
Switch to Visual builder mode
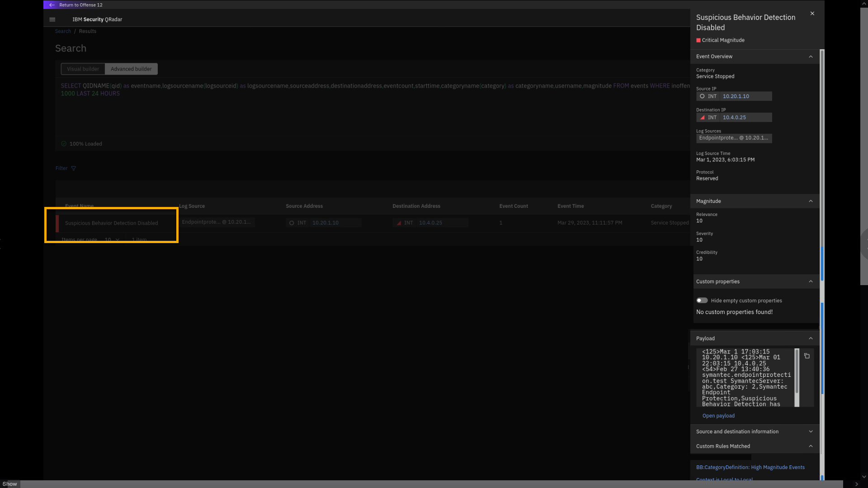[x=83, y=69]
